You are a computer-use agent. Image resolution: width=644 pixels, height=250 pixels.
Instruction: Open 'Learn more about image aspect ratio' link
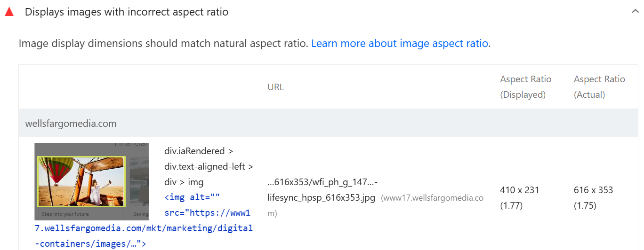click(400, 44)
